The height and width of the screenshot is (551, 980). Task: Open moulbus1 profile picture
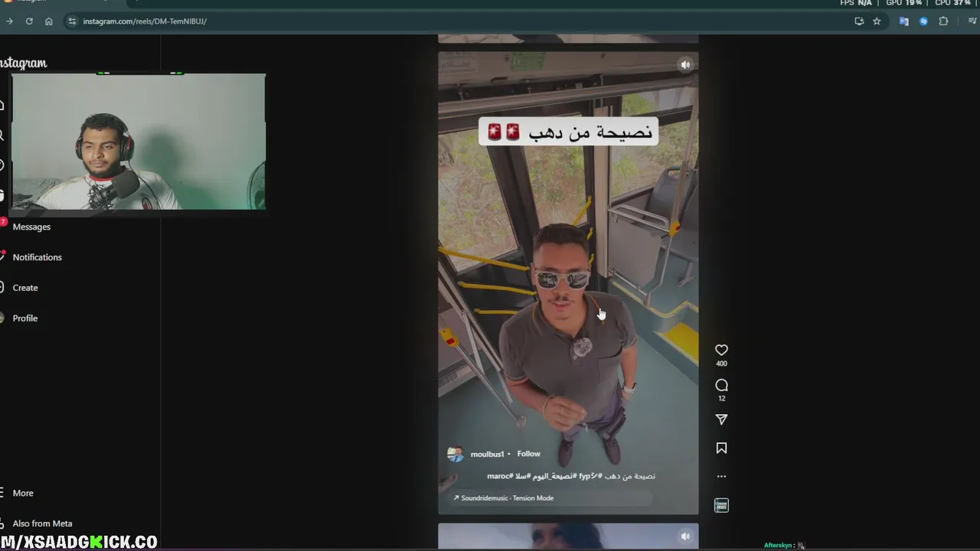click(x=456, y=454)
